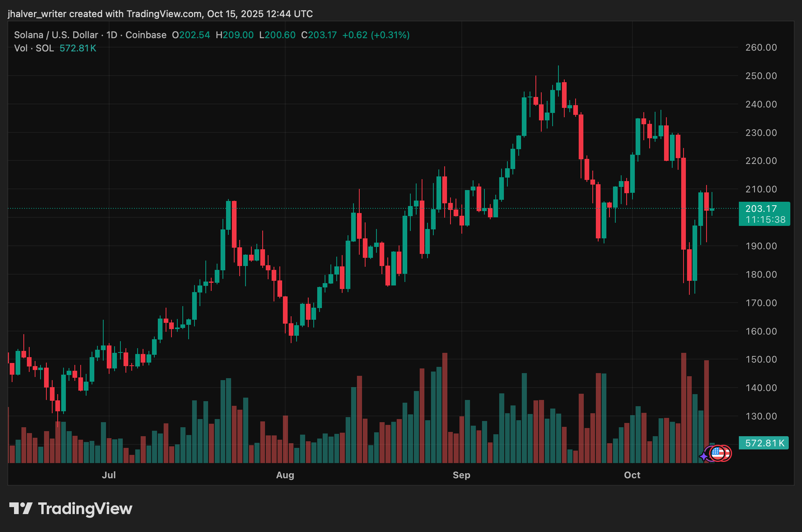Click the H209.00 high value in legend
802x532 pixels.
click(235, 35)
